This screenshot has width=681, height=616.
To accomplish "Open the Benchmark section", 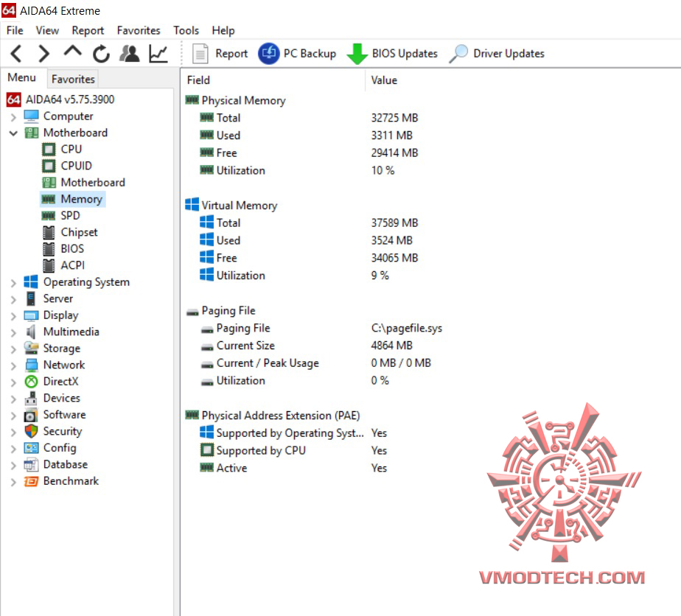I will click(71, 480).
